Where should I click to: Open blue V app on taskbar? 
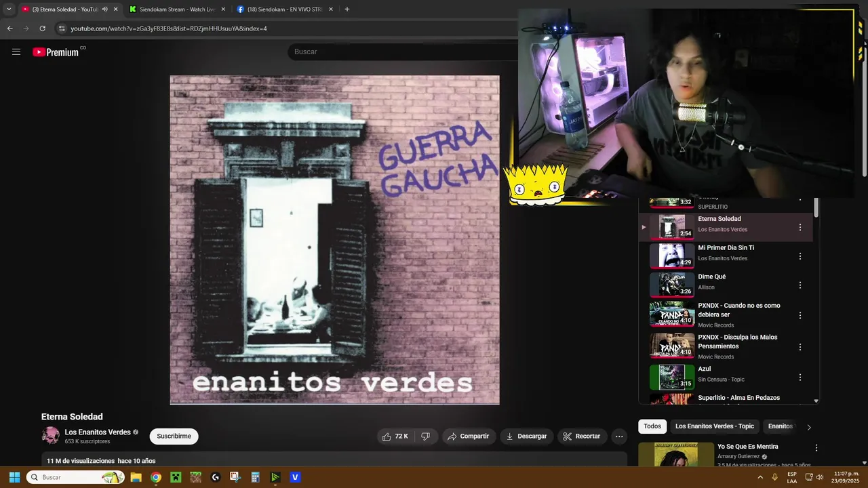[295, 477]
